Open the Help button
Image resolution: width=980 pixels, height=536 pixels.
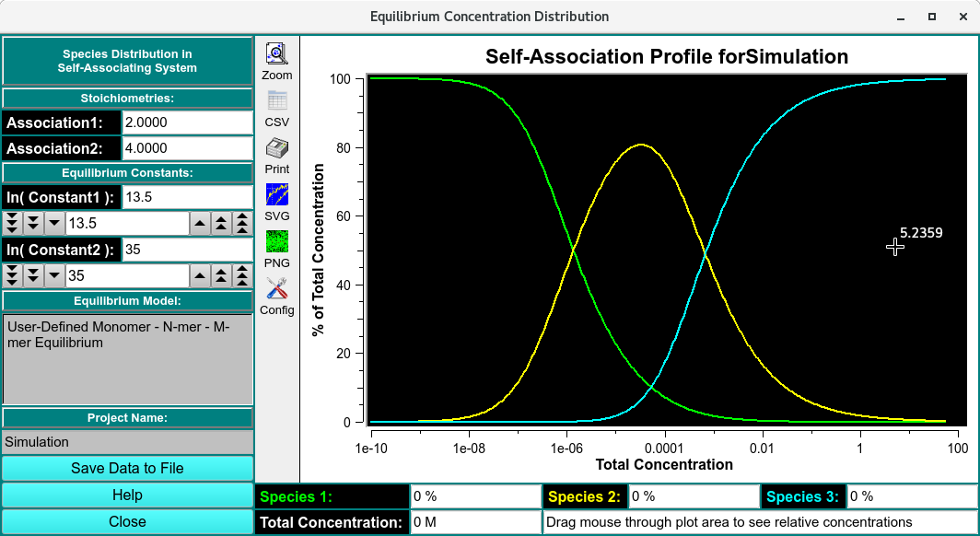(127, 495)
